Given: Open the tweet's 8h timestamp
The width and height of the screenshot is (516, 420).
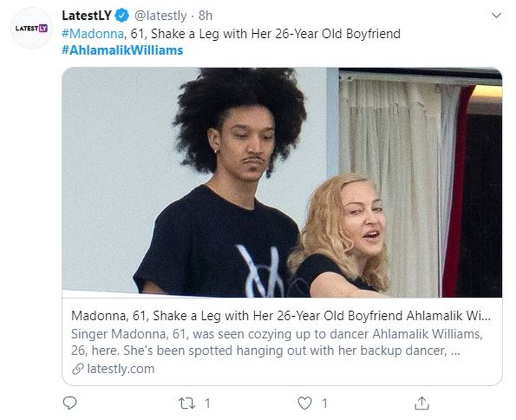Looking at the screenshot, I should click(x=206, y=16).
